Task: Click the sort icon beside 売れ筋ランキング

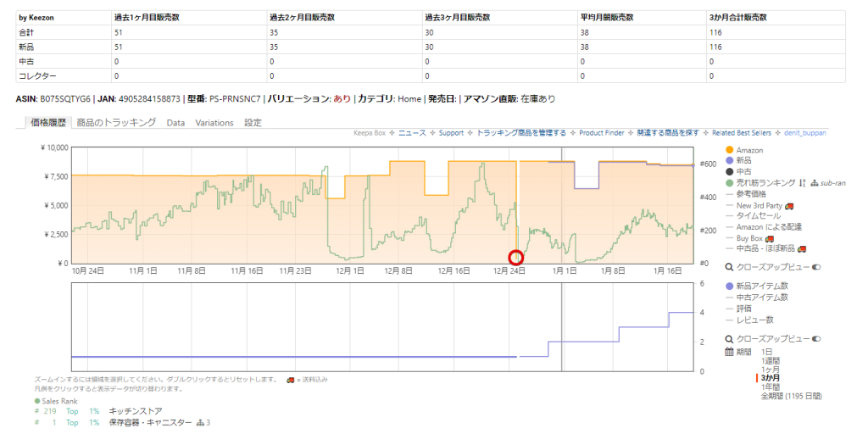Action: click(802, 183)
